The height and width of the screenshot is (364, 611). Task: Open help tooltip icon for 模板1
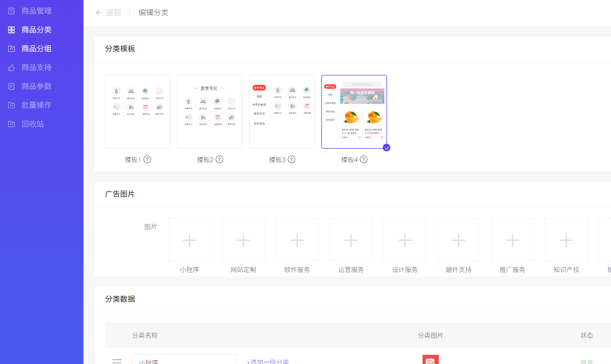148,159
